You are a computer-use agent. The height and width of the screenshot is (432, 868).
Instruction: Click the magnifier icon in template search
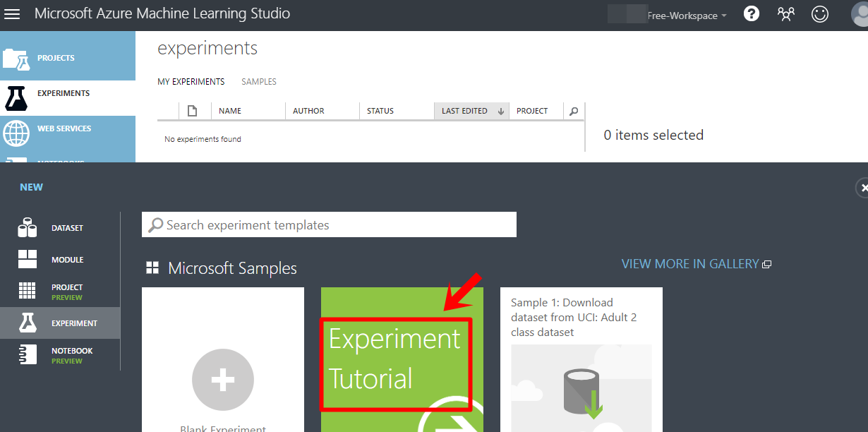tap(155, 225)
